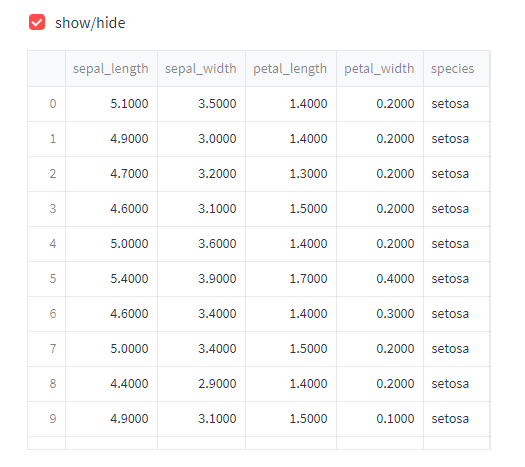Click species setosa in row 7

(x=450, y=349)
